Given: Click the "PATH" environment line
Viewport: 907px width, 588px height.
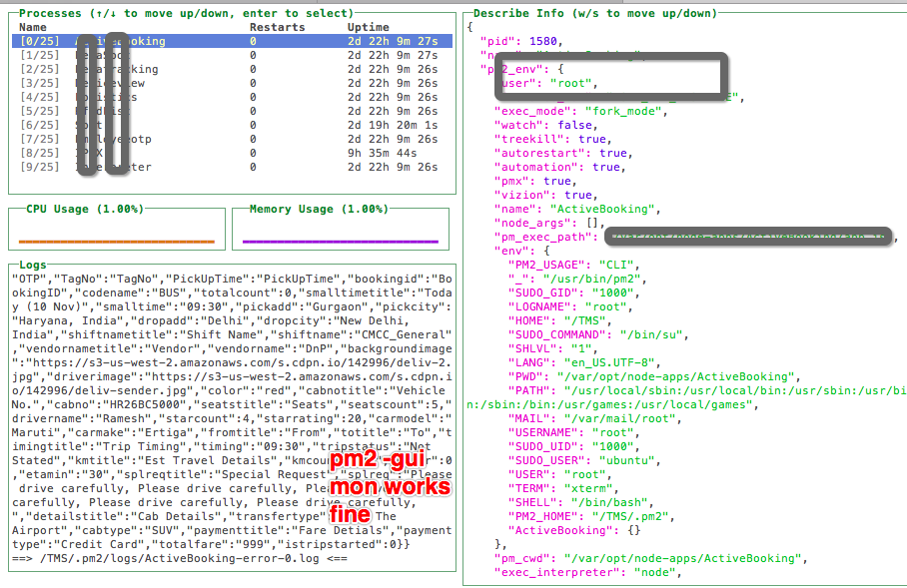Looking at the screenshot, I should 686,397.
